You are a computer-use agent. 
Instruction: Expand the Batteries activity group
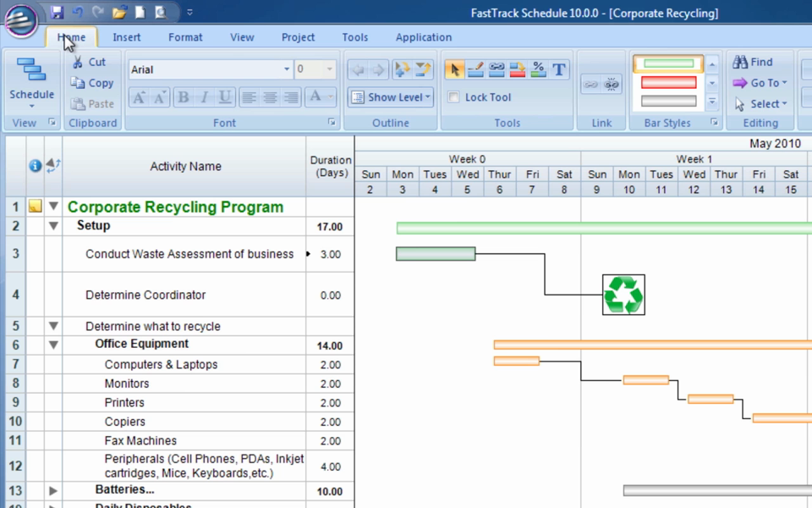[x=53, y=490]
